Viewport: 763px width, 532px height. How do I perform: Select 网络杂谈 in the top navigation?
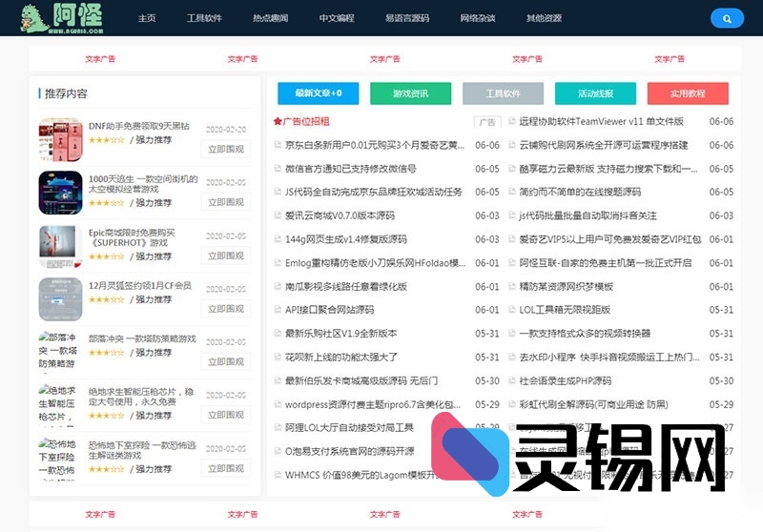pyautogui.click(x=478, y=18)
